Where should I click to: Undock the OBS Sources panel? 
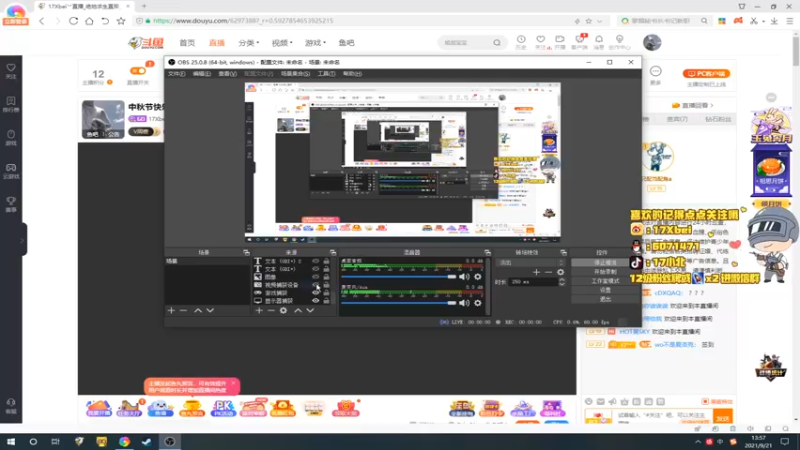coord(333,253)
